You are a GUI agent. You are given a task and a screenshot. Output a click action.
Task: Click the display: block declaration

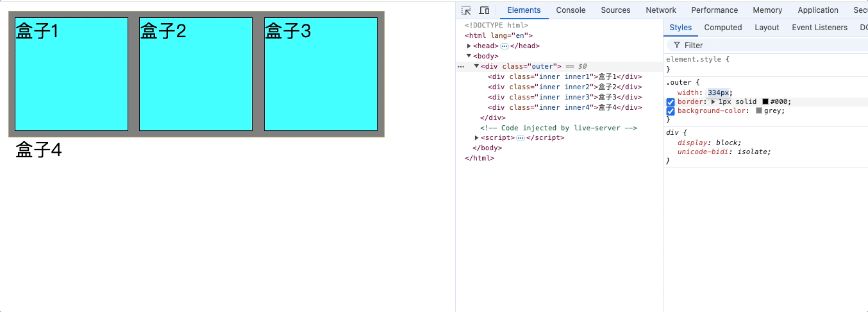709,143
